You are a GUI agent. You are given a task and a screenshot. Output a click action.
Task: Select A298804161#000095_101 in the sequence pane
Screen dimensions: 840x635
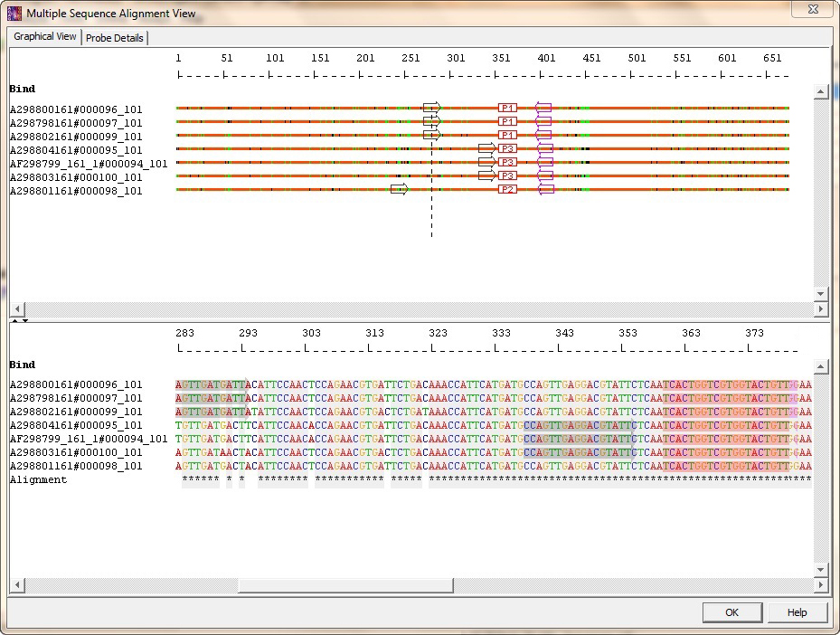click(x=76, y=425)
